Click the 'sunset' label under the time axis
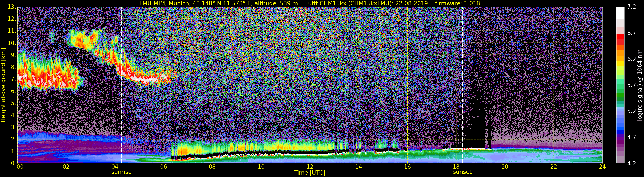 tap(462, 172)
